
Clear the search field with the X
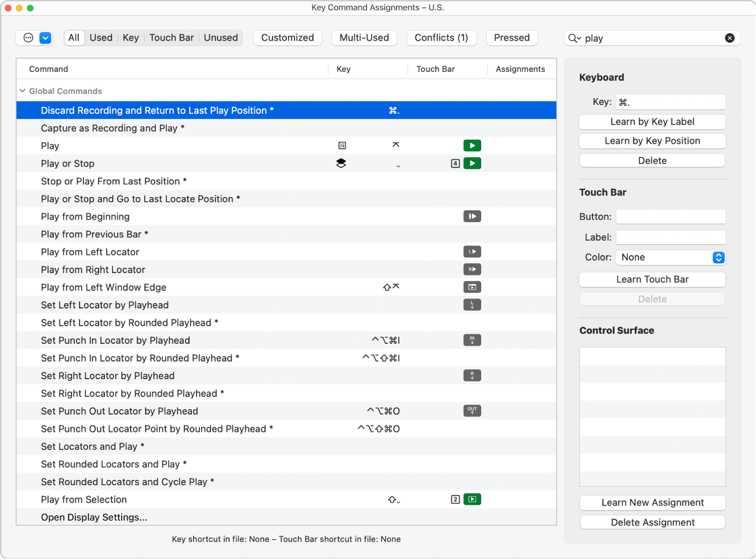[x=729, y=38]
